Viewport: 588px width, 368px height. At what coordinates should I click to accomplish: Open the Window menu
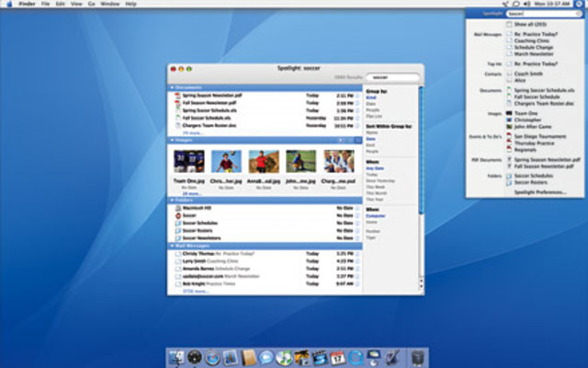coord(110,4)
